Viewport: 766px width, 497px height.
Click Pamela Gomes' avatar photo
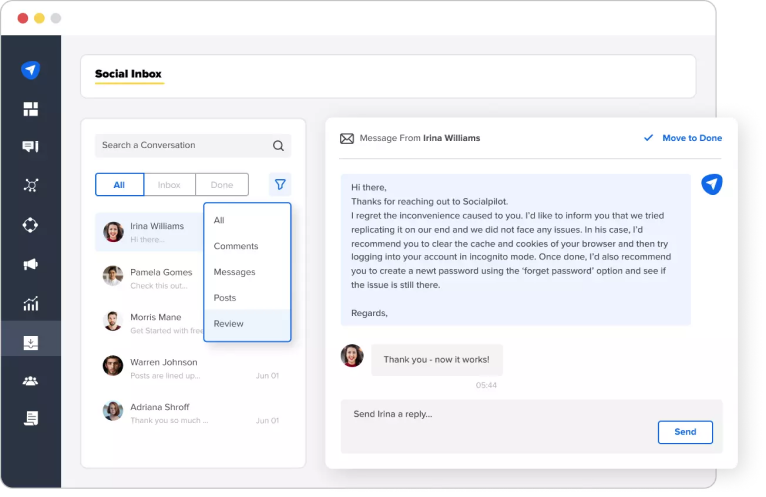tap(113, 276)
